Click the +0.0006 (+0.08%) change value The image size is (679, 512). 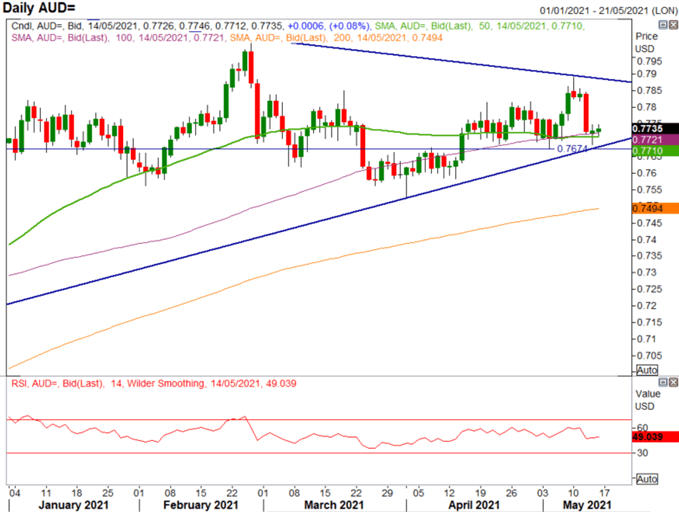click(x=329, y=26)
